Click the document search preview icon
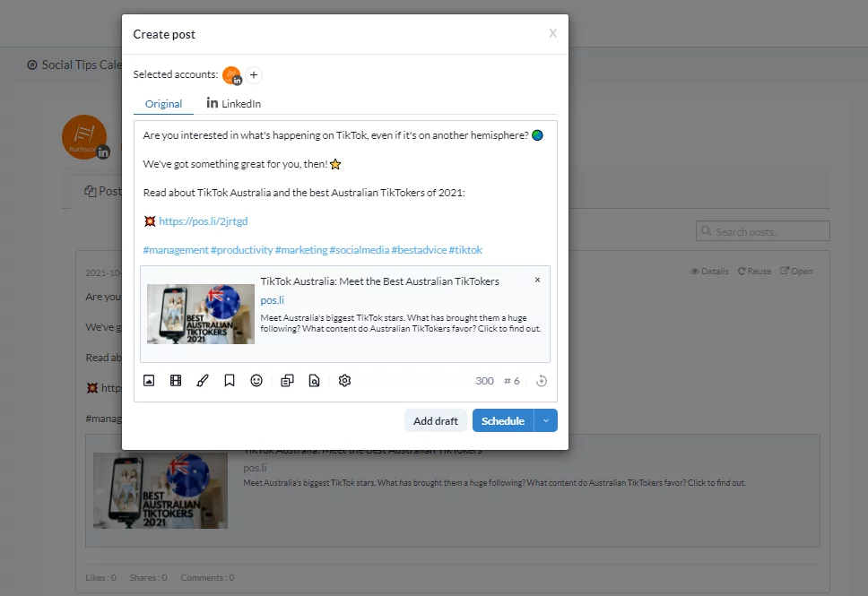This screenshot has height=596, width=868. 314,380
